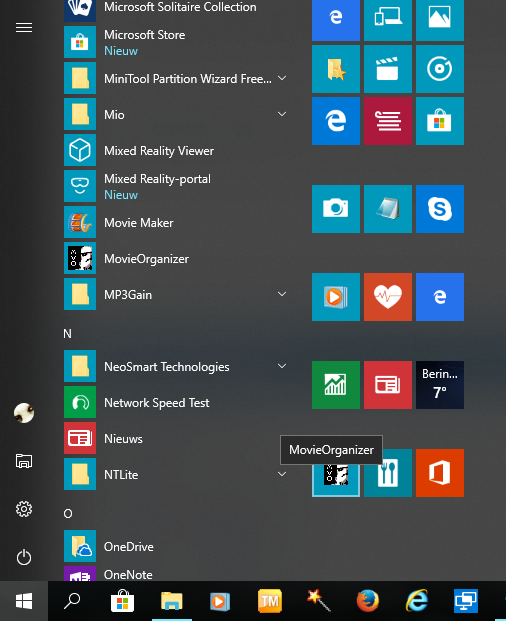Open the Food fork and knife tile
This screenshot has height=621, width=506.
(388, 473)
